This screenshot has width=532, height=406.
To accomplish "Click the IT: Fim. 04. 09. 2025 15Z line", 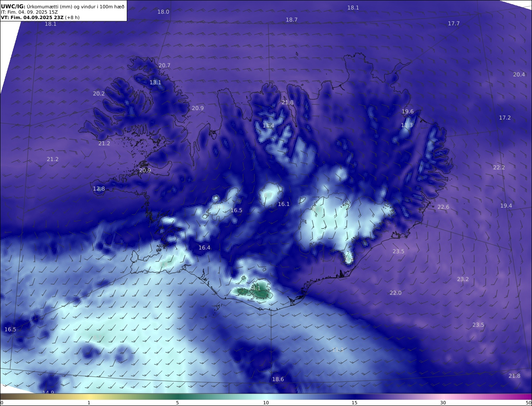I will coord(29,12).
